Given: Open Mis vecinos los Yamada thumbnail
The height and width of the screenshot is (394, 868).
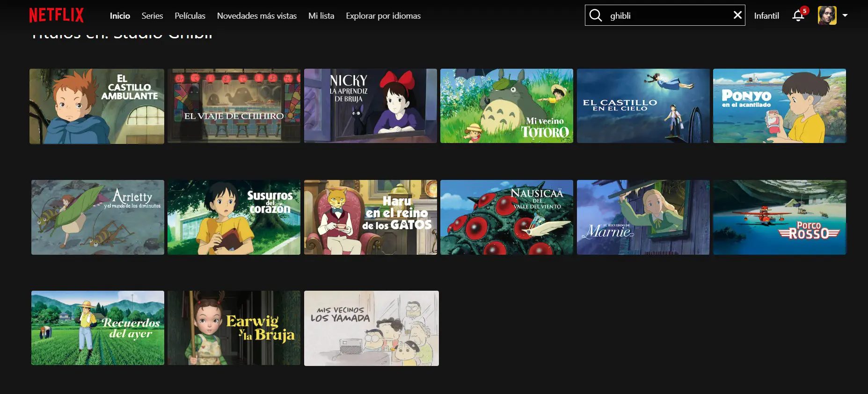Looking at the screenshot, I should [x=372, y=328].
